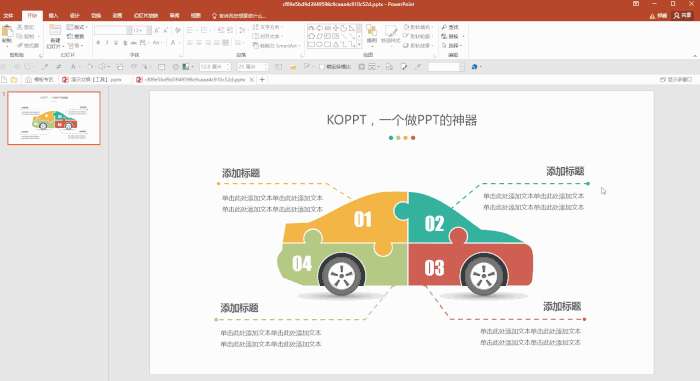Click the Cut (剪切) scissors icon

point(20,27)
